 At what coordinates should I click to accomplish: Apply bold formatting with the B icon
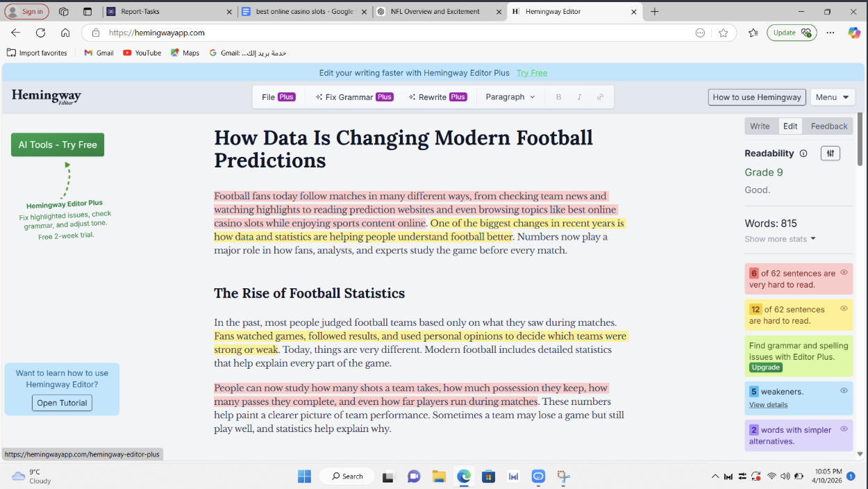558,97
